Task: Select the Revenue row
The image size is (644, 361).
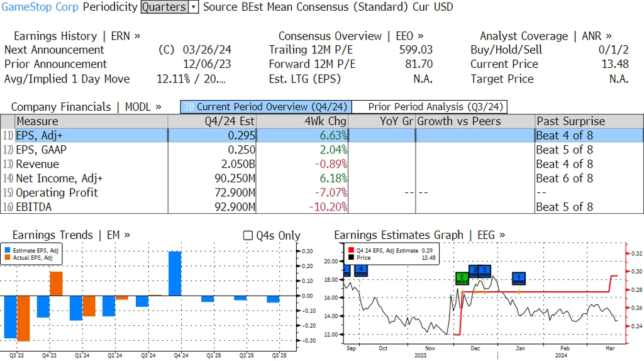Action: tap(321, 164)
